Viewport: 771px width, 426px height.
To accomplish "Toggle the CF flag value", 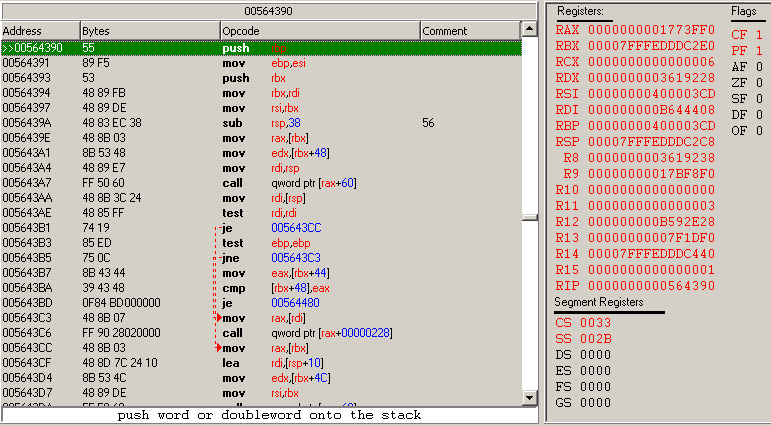I will pyautogui.click(x=759, y=33).
